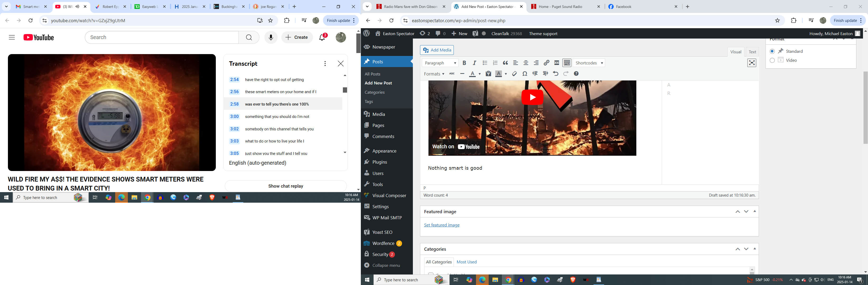Select the Standard post format
This screenshot has height=285, width=868.
coord(772,51)
